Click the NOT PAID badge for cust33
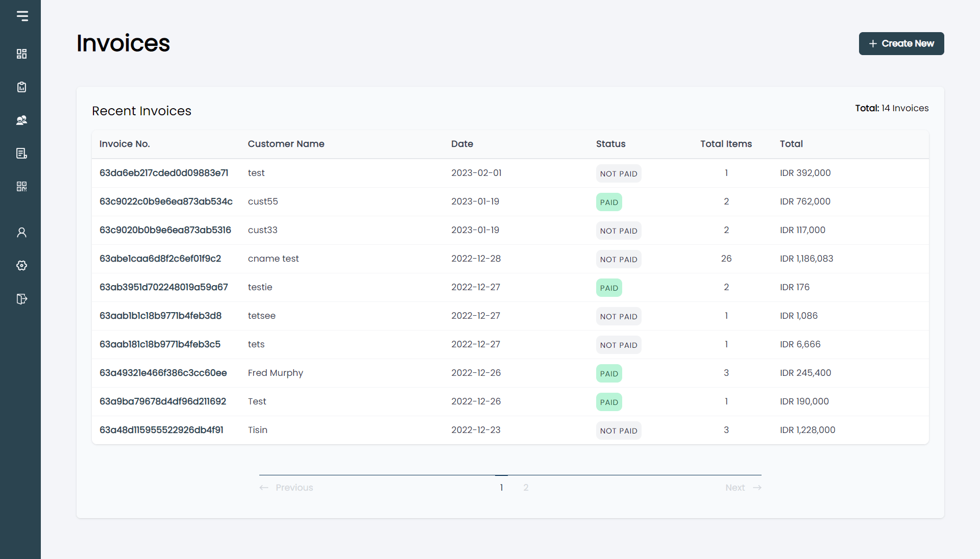 click(x=619, y=231)
